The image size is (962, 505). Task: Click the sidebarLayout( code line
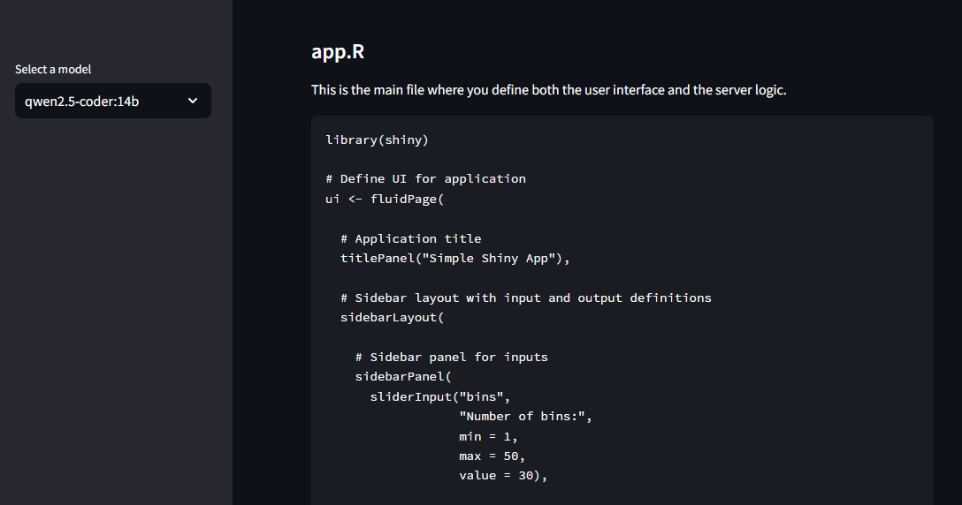coord(391,318)
